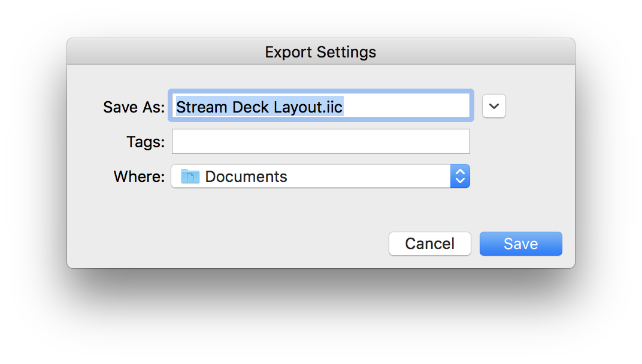Screen dimensions: 642x364
Task: Click the blue up-down arrows of Where popup
Action: [x=460, y=177]
